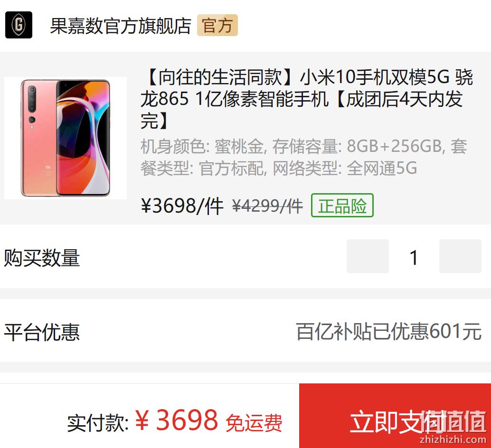Image resolution: width=491 pixels, height=448 pixels.
Task: Open the 果嘉数 store logo icon
Action: click(19, 25)
